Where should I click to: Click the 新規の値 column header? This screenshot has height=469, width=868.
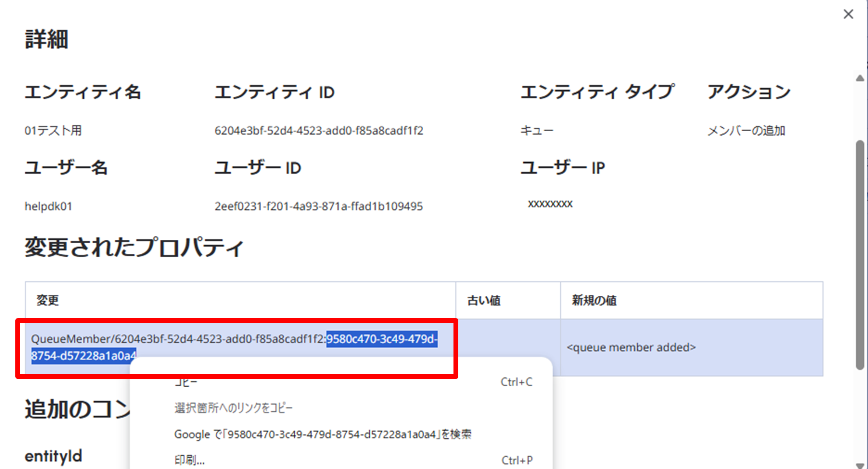[594, 300]
